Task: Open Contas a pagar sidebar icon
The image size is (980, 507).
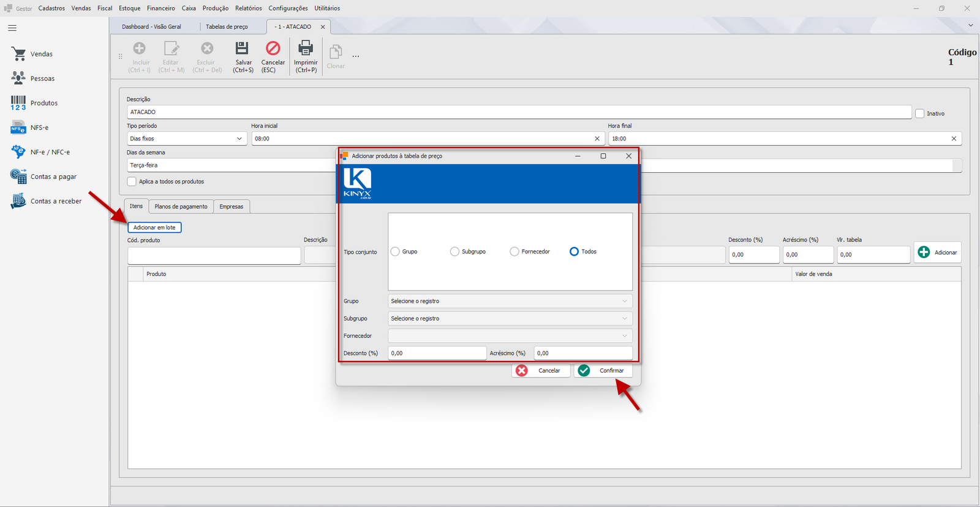Action: [x=18, y=176]
